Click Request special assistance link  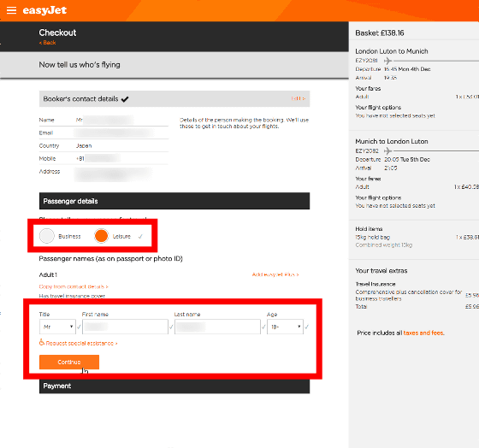[x=81, y=343]
